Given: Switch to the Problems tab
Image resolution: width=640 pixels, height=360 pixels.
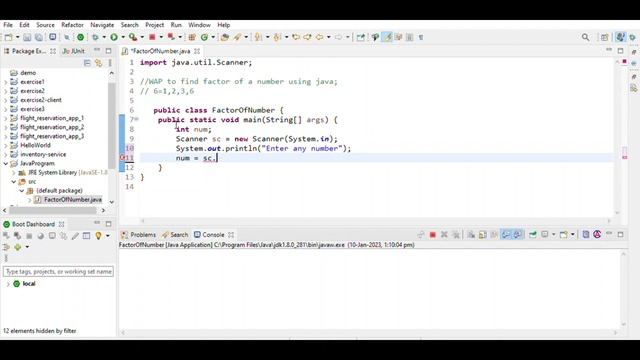Looking at the screenshot, I should [x=138, y=235].
